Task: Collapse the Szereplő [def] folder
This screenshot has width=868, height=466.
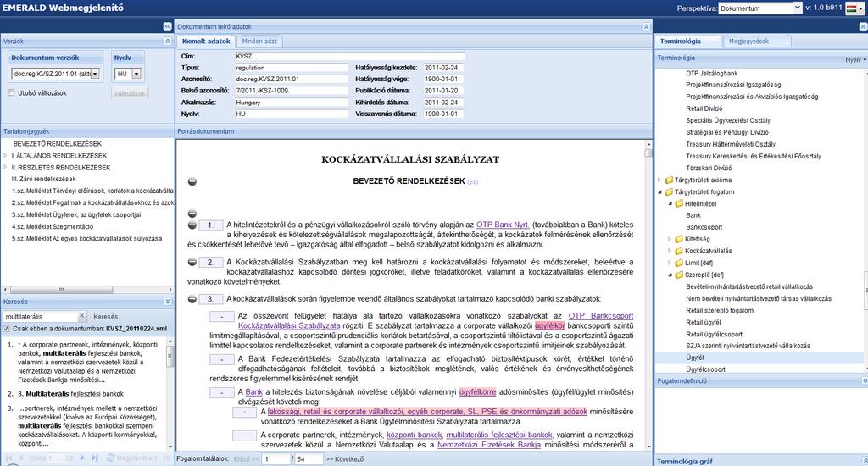Action: tap(670, 275)
